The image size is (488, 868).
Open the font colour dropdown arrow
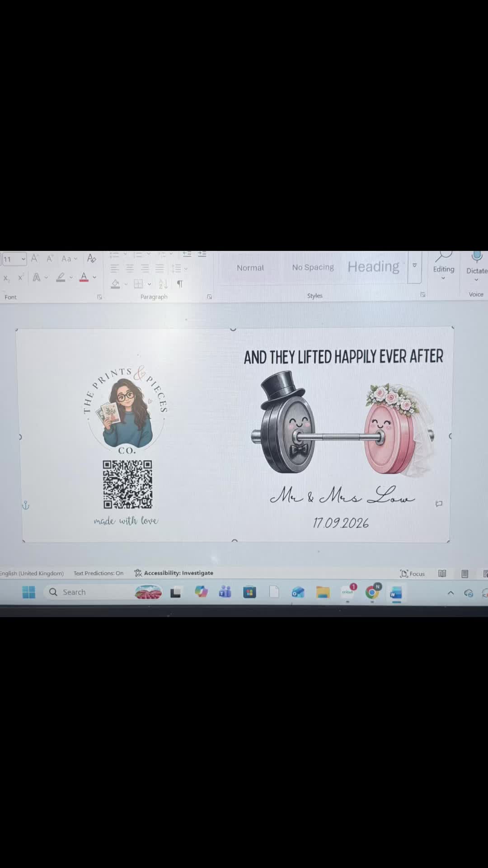pos(94,277)
